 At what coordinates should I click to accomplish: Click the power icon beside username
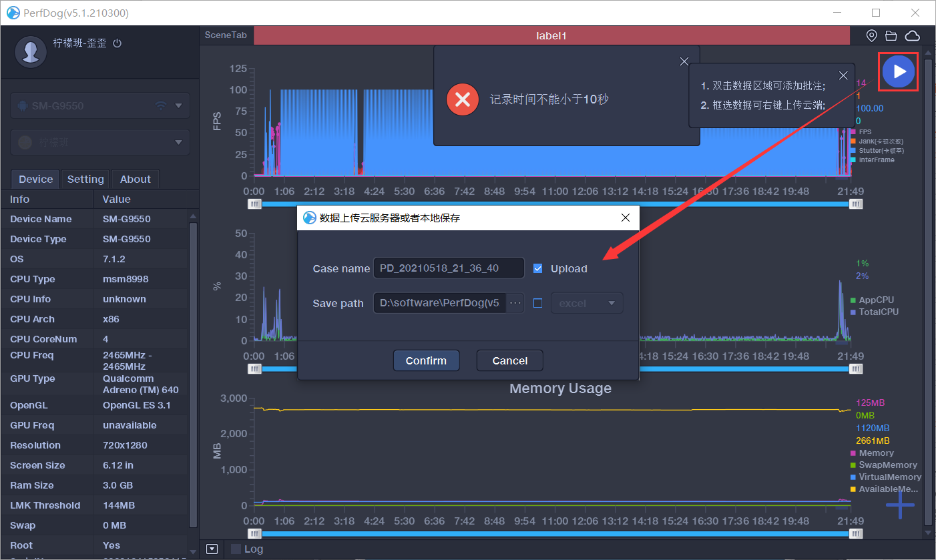click(x=118, y=43)
